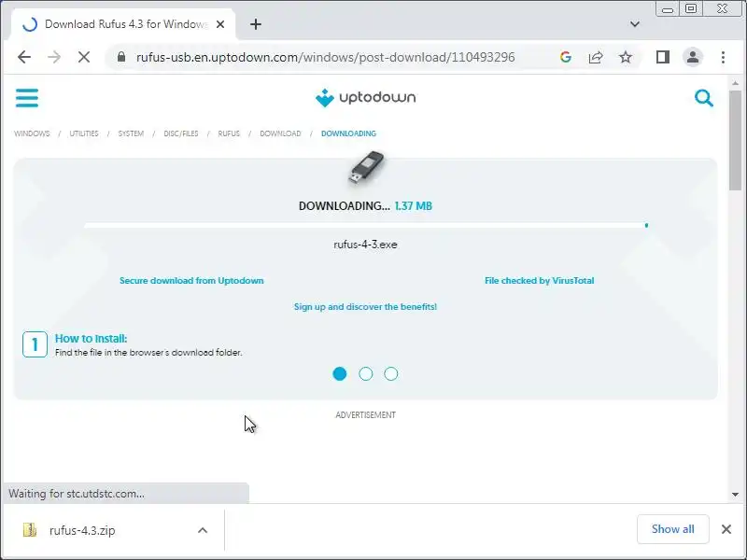This screenshot has height=560, width=747.
Task: Click the browser forward arrow
Action: tap(54, 57)
